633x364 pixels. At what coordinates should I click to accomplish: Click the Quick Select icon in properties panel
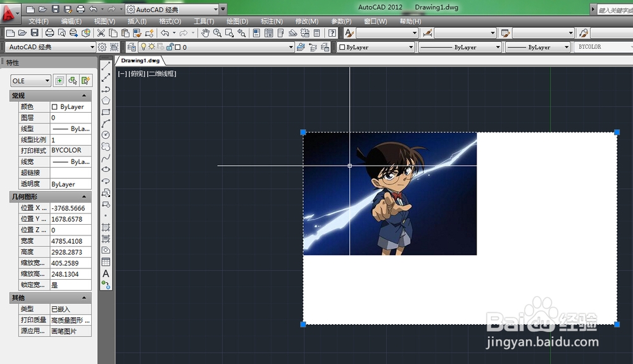click(85, 80)
